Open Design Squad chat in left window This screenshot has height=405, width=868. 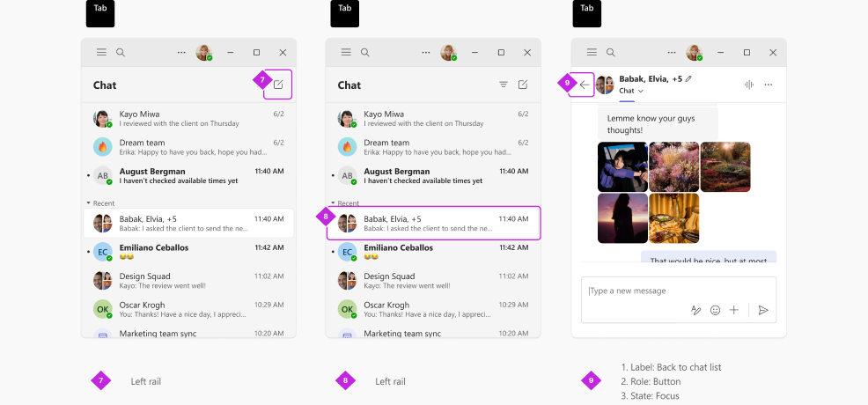pyautogui.click(x=188, y=281)
